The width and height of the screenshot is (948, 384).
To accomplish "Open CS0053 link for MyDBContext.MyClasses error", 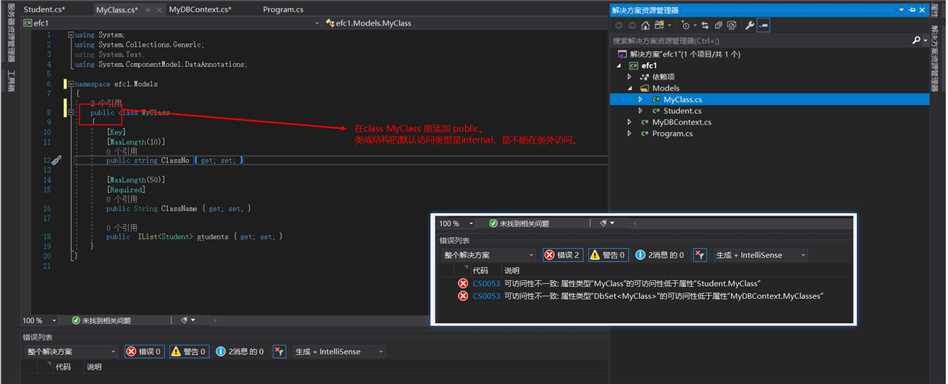I will pyautogui.click(x=486, y=296).
